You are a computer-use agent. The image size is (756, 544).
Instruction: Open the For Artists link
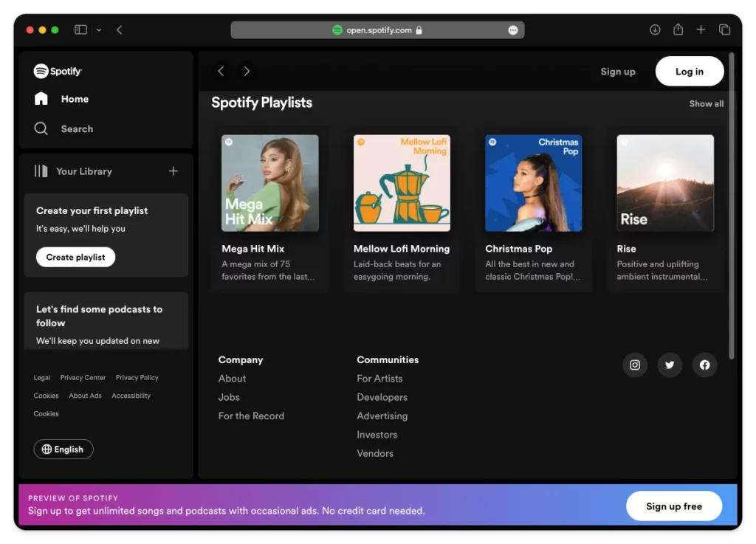pyautogui.click(x=379, y=378)
